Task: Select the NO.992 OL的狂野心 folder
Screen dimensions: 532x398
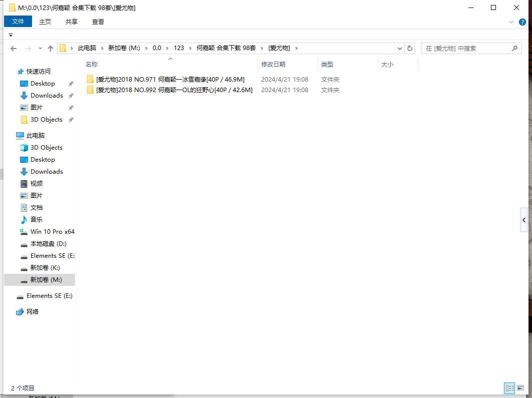Action: point(174,90)
